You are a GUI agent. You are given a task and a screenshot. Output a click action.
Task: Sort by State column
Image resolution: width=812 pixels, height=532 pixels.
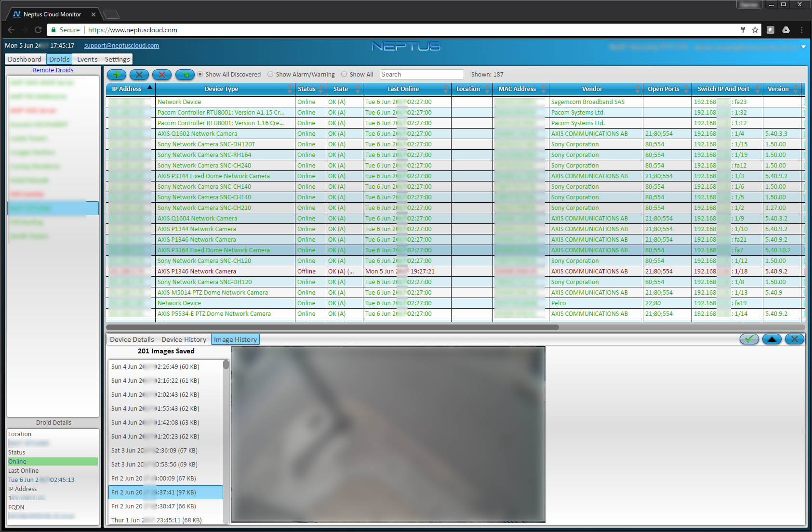[x=344, y=89]
